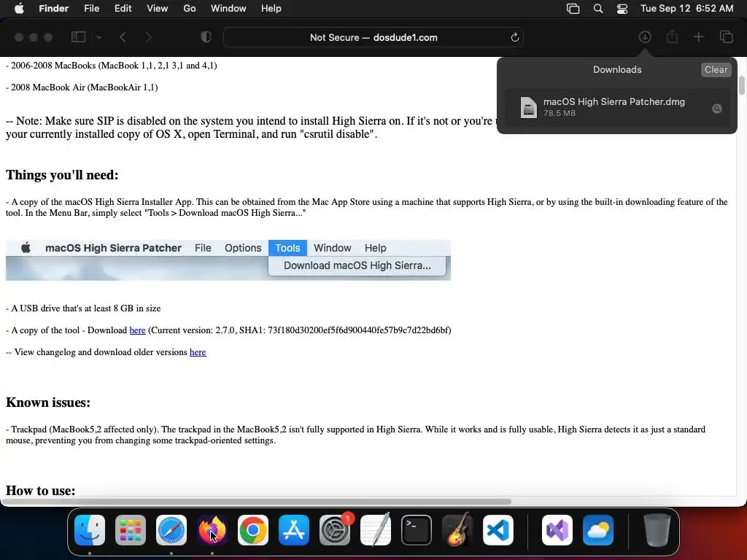Viewport: 747px width, 560px height.
Task: Expand the sidebar options chevron
Action: click(x=98, y=37)
